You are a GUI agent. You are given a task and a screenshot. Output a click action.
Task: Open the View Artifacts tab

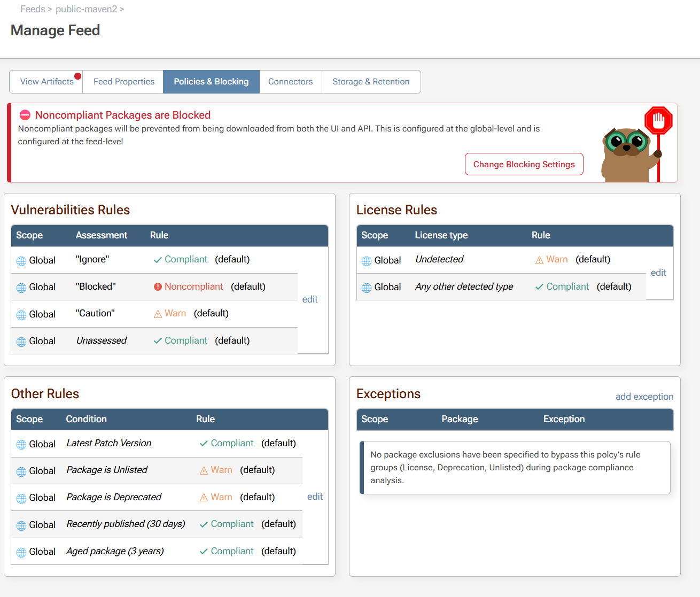46,82
